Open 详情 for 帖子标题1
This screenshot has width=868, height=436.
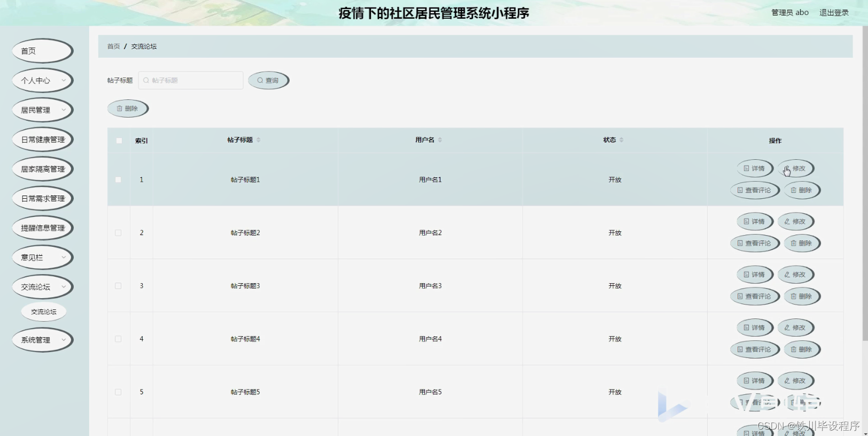[755, 168]
